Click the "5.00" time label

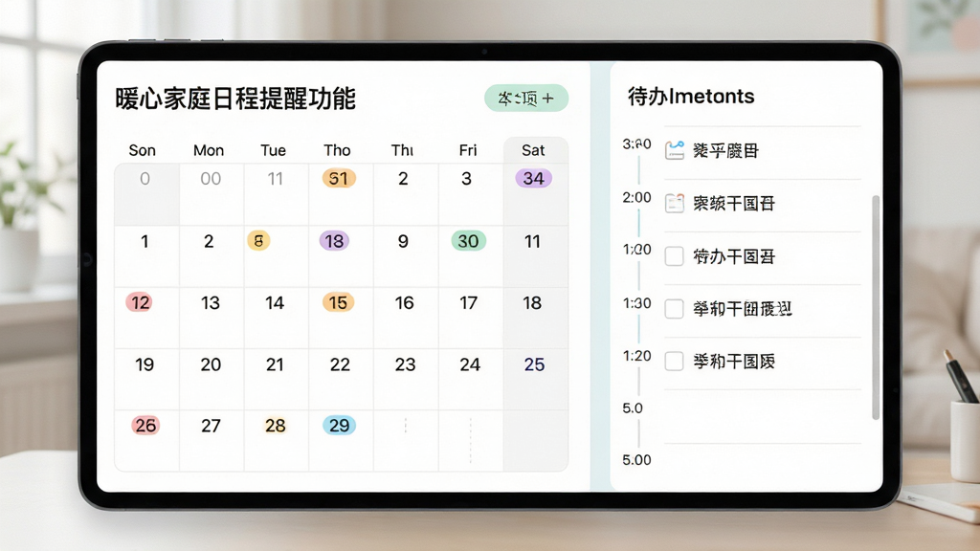coord(636,460)
